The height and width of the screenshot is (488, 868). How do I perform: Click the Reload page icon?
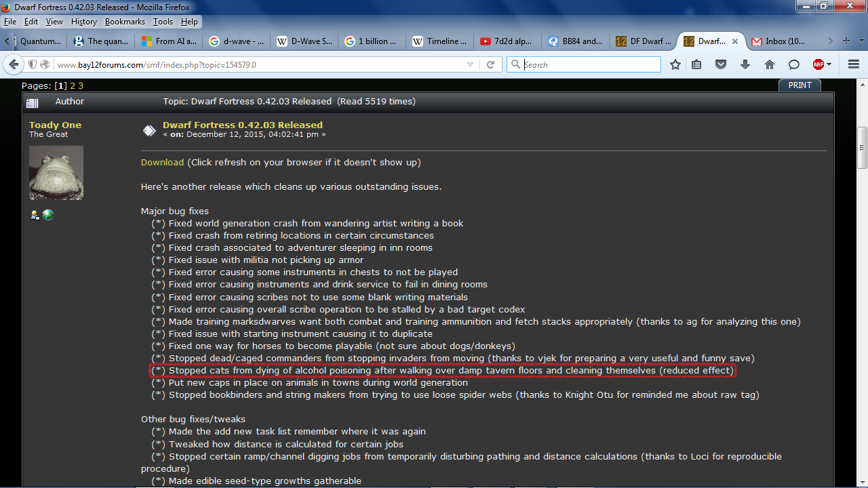click(490, 64)
